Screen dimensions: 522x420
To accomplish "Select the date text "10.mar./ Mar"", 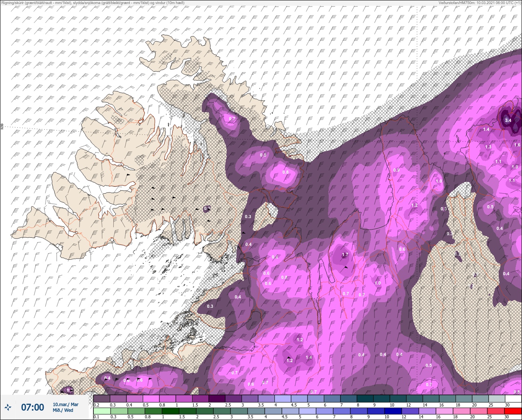I will pyautogui.click(x=66, y=405).
